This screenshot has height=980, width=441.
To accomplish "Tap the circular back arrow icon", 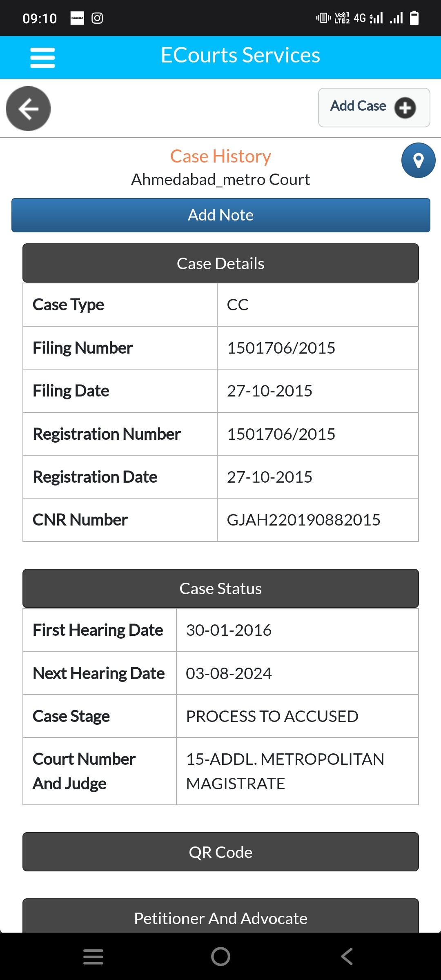I will pos(28,109).
